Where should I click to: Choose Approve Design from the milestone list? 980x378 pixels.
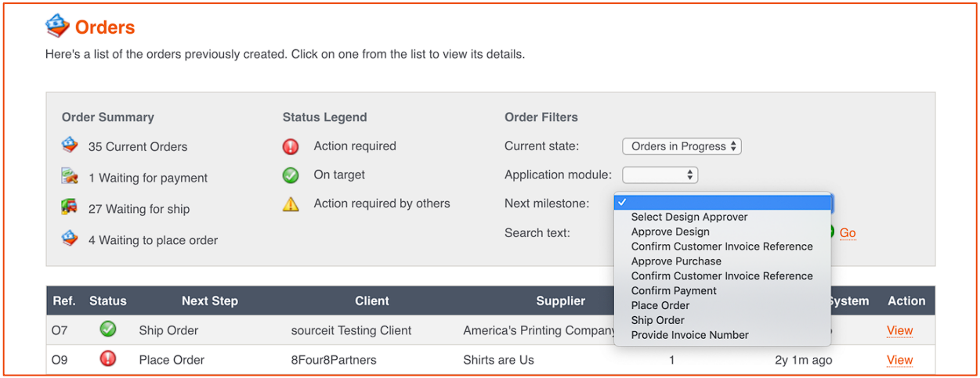[670, 232]
